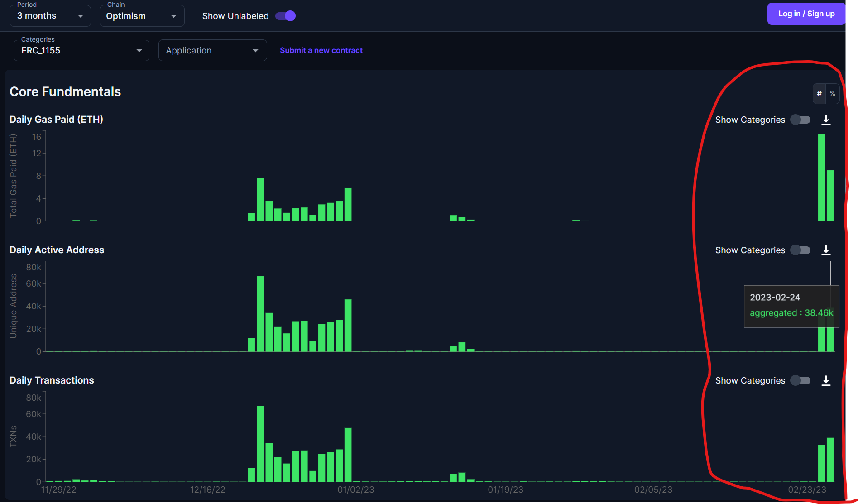Switch charts to percentage (%) mode
858x504 pixels.
click(x=832, y=94)
